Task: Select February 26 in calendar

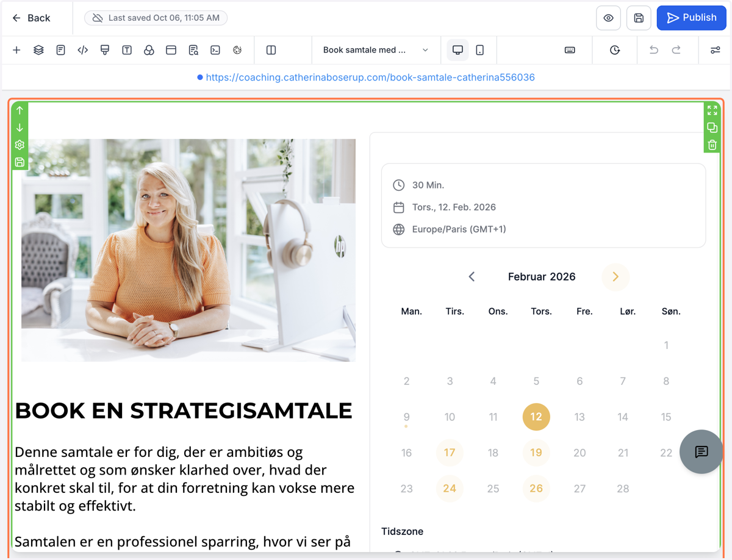Action: (x=536, y=489)
